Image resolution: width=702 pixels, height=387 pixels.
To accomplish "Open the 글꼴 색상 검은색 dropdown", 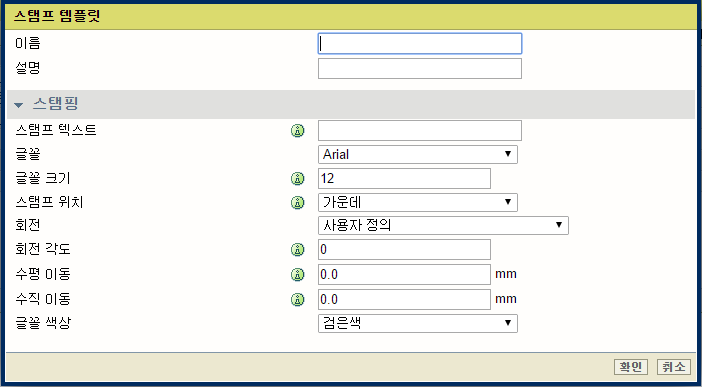I will click(418, 323).
